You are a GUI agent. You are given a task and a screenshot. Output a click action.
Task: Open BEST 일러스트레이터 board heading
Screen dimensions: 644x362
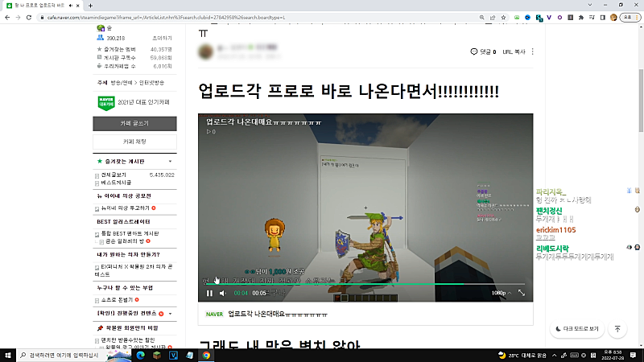(123, 222)
